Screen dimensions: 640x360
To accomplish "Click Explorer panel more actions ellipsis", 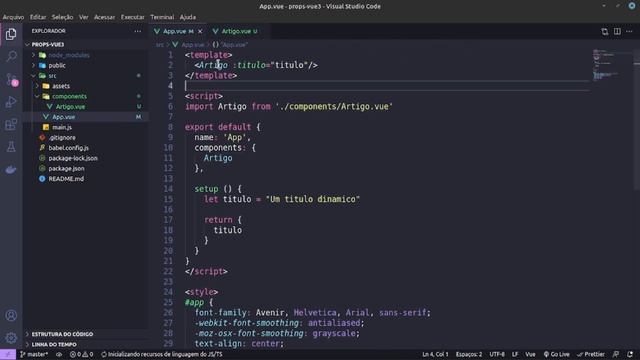I will [x=138, y=31].
